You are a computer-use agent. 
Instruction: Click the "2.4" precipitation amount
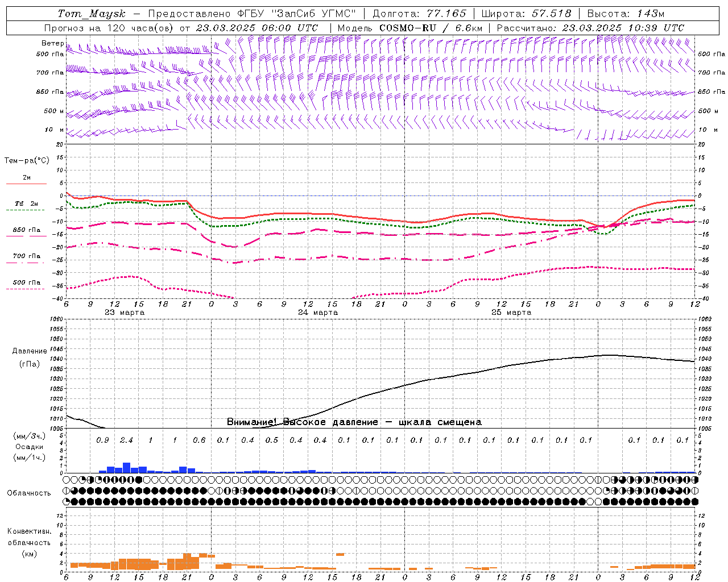(x=126, y=440)
